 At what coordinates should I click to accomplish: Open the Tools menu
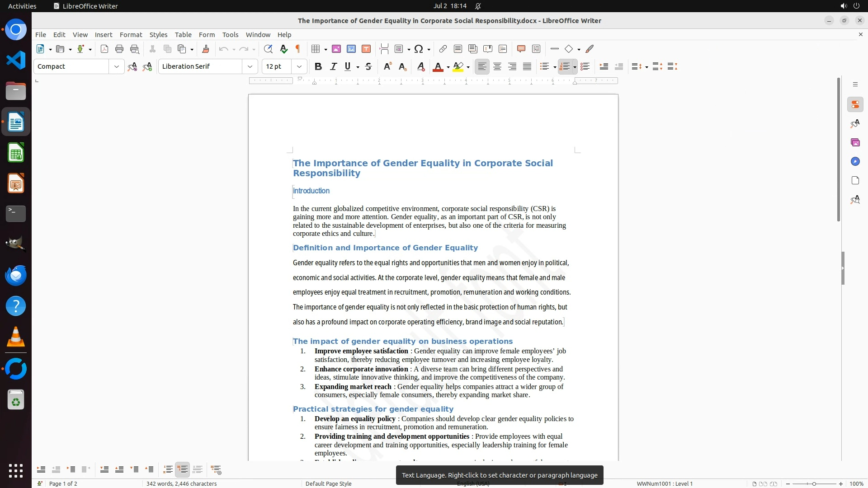(230, 35)
